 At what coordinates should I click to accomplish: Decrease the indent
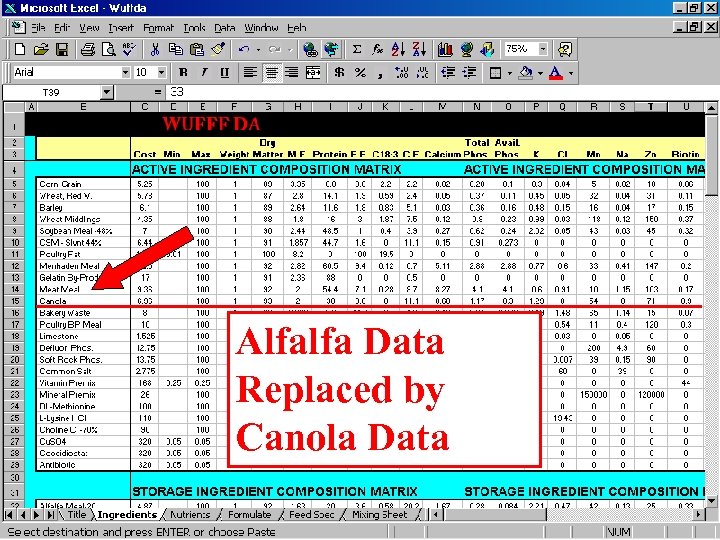[448, 73]
